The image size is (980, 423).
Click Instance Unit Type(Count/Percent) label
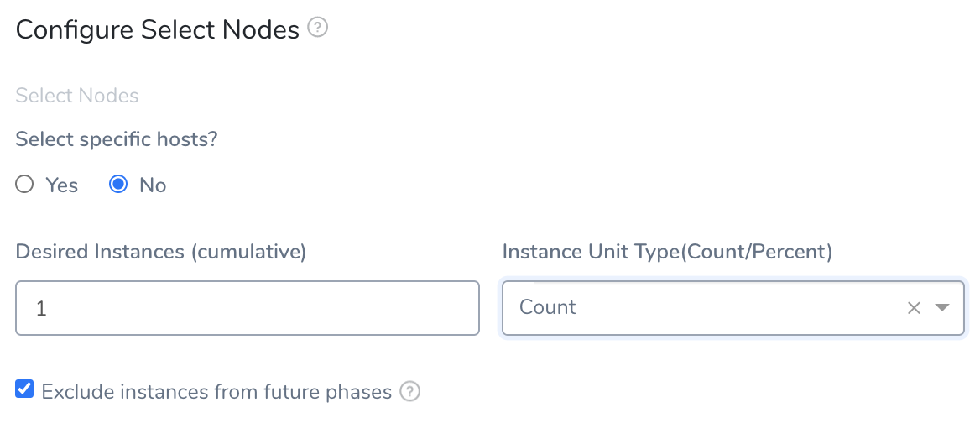[x=667, y=252]
